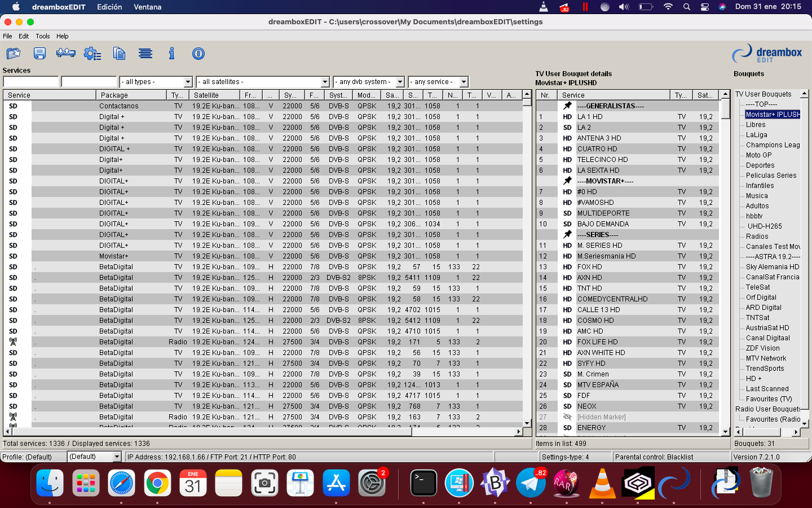Save settings with the floppy disk icon
Screen dimensions: 812x508
coord(39,54)
